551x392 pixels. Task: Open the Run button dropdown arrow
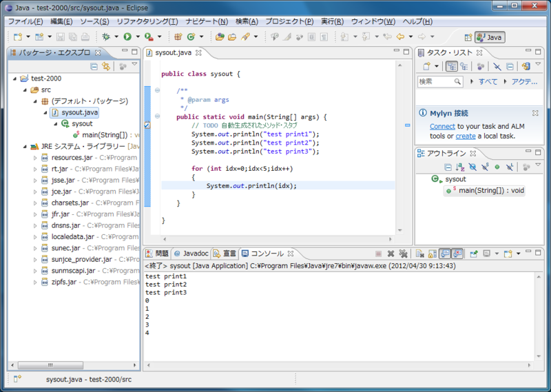[x=138, y=37]
